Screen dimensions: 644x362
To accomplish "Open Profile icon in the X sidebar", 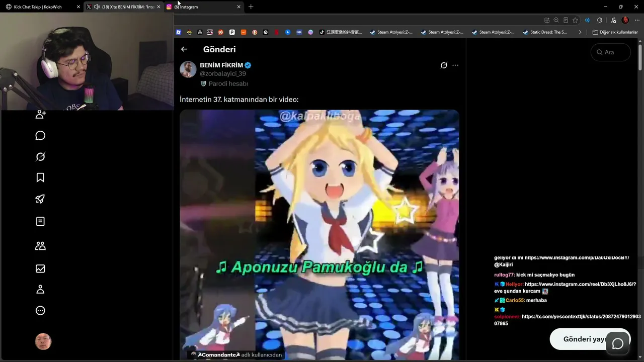I will (41, 290).
